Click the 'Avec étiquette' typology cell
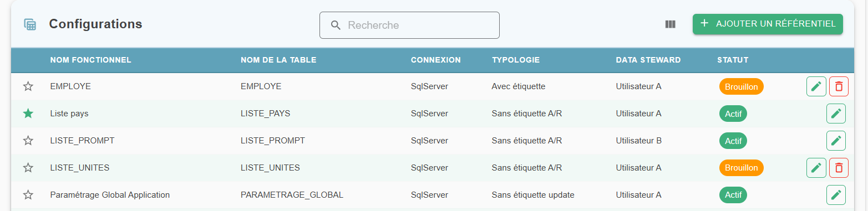868x211 pixels. click(x=519, y=86)
